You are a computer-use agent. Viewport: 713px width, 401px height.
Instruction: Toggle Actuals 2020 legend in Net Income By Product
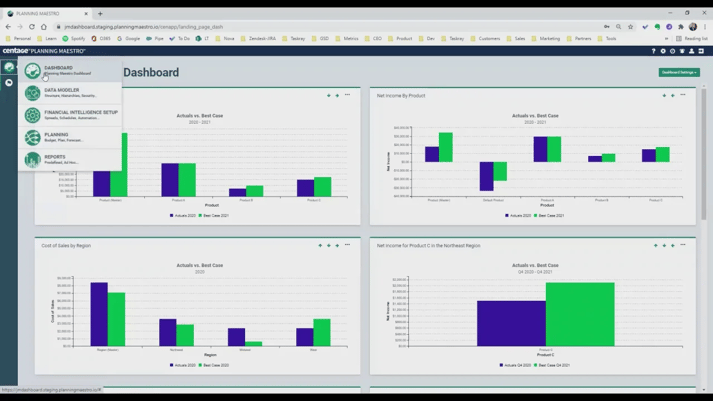(519, 215)
